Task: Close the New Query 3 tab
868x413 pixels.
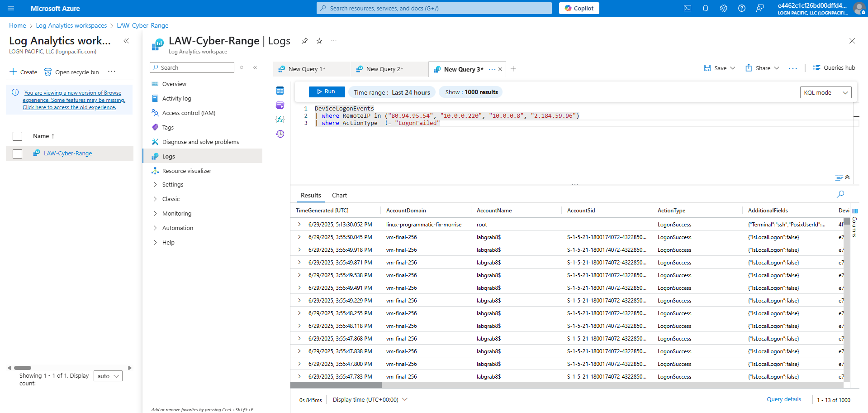Action: 500,69
